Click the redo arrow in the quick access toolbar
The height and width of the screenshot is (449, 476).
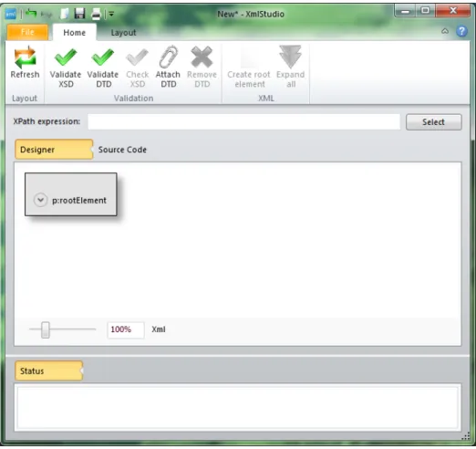[47, 14]
